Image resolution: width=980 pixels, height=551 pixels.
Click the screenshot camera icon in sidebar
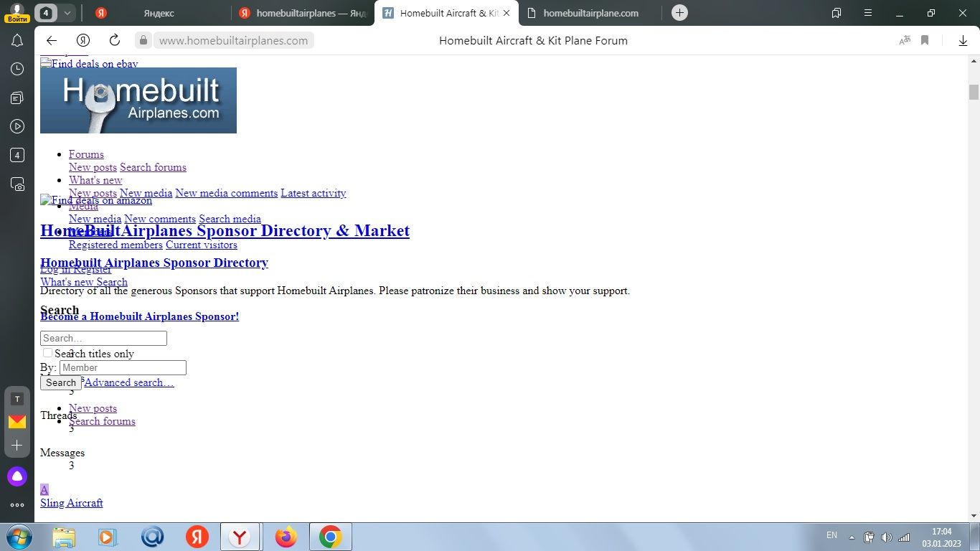pyautogui.click(x=17, y=184)
